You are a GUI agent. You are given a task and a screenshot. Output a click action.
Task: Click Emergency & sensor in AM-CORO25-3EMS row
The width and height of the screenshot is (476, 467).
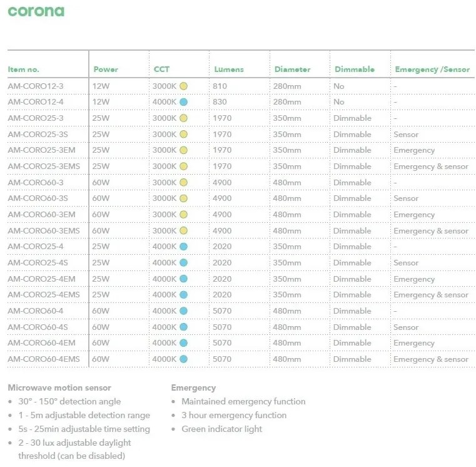point(431,167)
